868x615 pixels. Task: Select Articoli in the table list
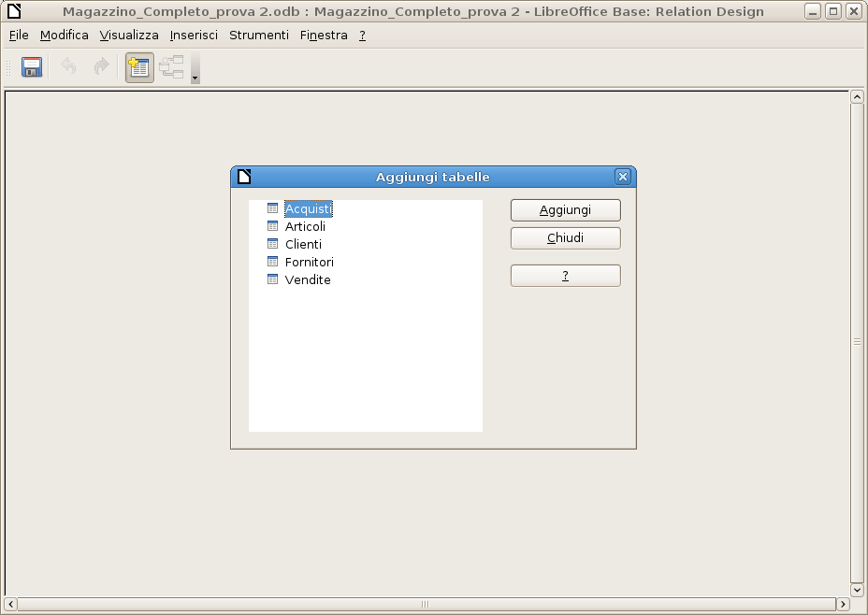305,226
